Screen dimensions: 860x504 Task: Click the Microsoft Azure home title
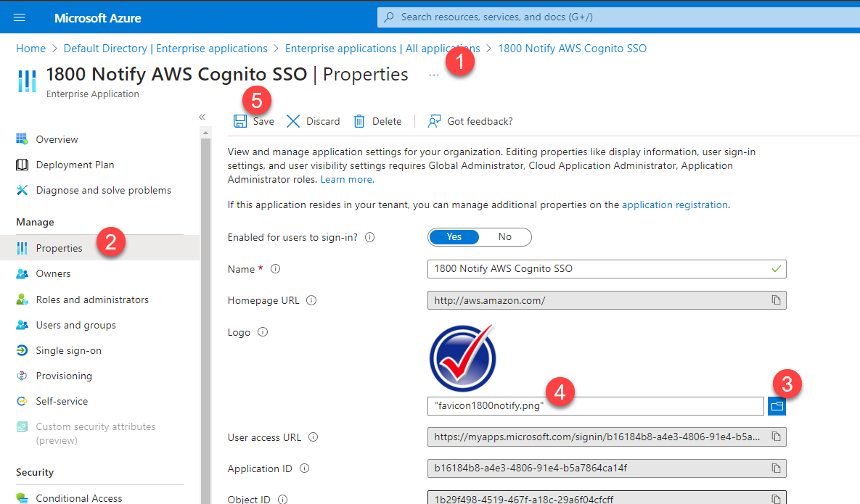(x=98, y=18)
